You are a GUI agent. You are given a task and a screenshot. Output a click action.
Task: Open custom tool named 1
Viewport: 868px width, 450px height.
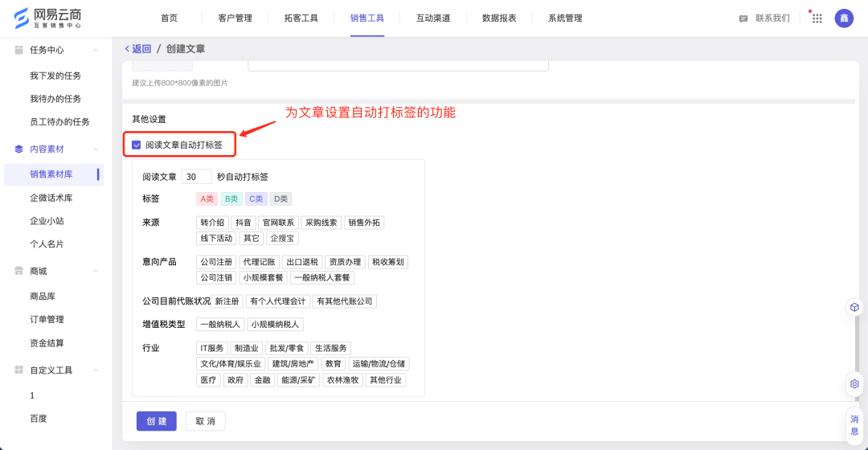32,395
